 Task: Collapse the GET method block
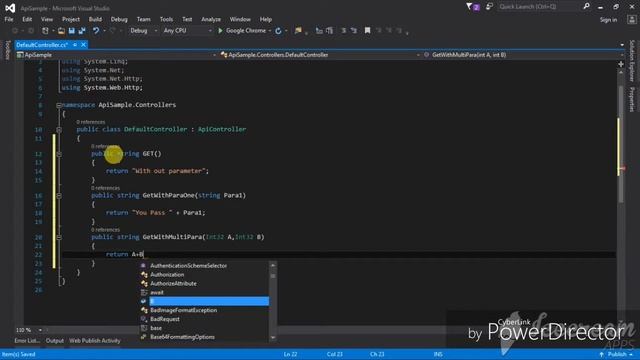(59, 154)
